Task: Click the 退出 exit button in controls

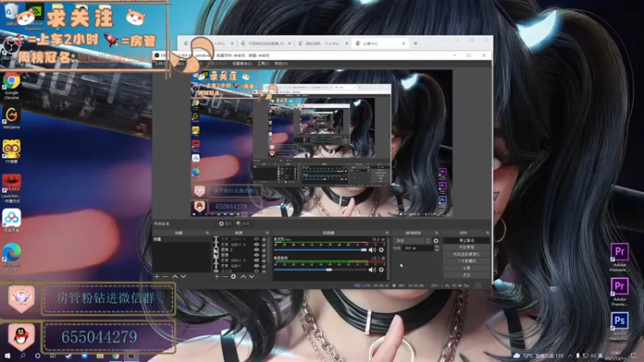Action: 466,274
